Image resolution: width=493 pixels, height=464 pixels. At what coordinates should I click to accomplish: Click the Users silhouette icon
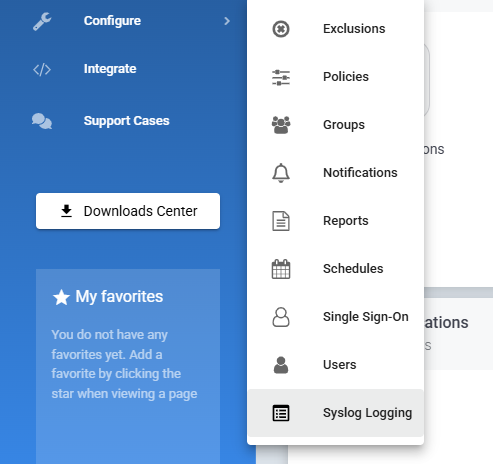[x=281, y=365]
